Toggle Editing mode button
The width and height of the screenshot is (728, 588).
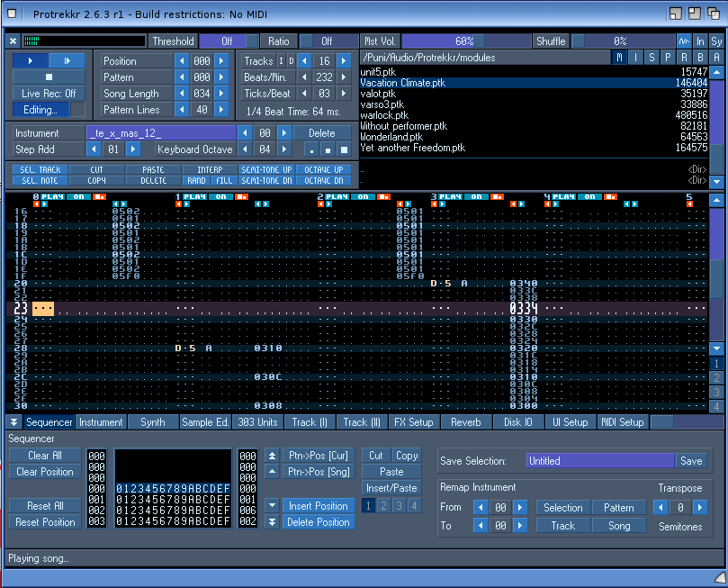click(40, 110)
